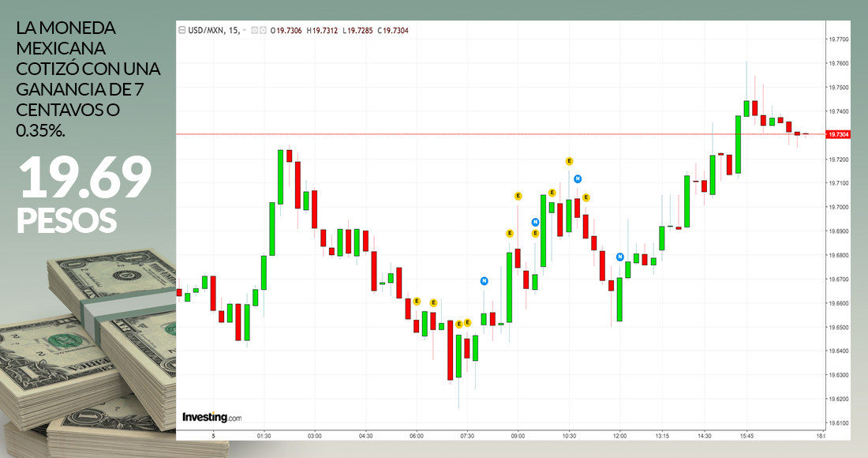
Task: Open blue N news marker near chart peak
Action: tap(578, 179)
